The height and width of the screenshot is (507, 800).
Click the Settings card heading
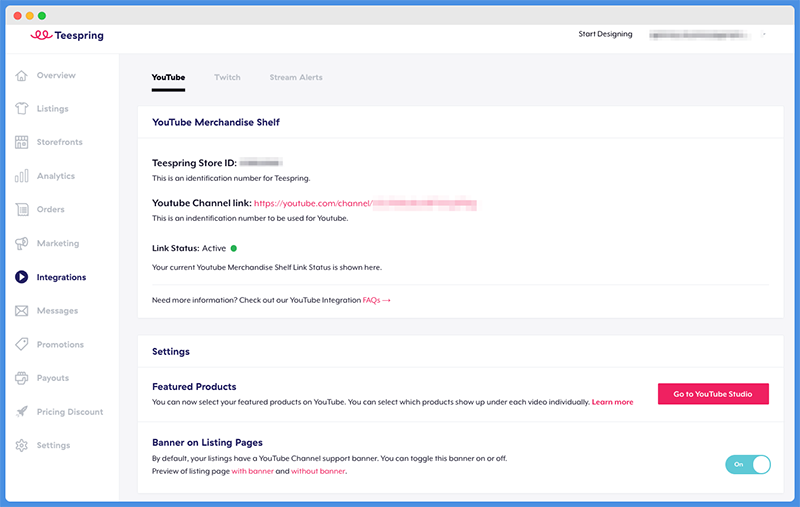click(171, 351)
